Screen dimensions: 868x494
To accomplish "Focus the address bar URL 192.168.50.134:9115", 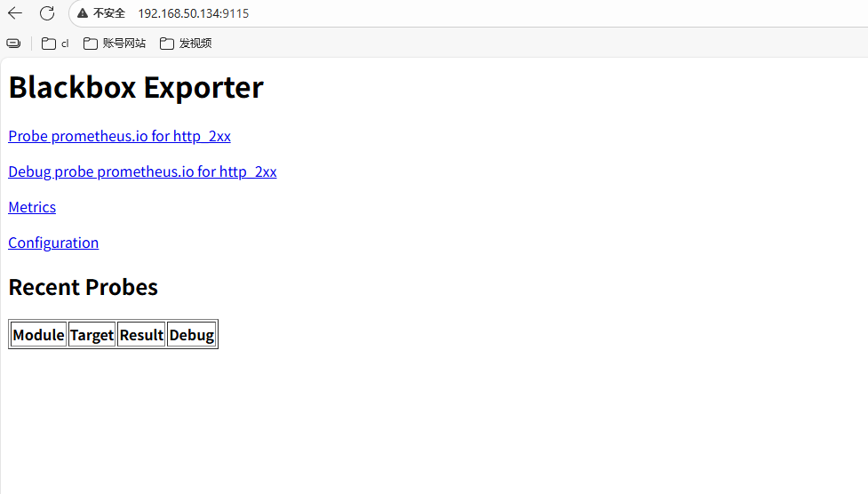I will tap(193, 13).
